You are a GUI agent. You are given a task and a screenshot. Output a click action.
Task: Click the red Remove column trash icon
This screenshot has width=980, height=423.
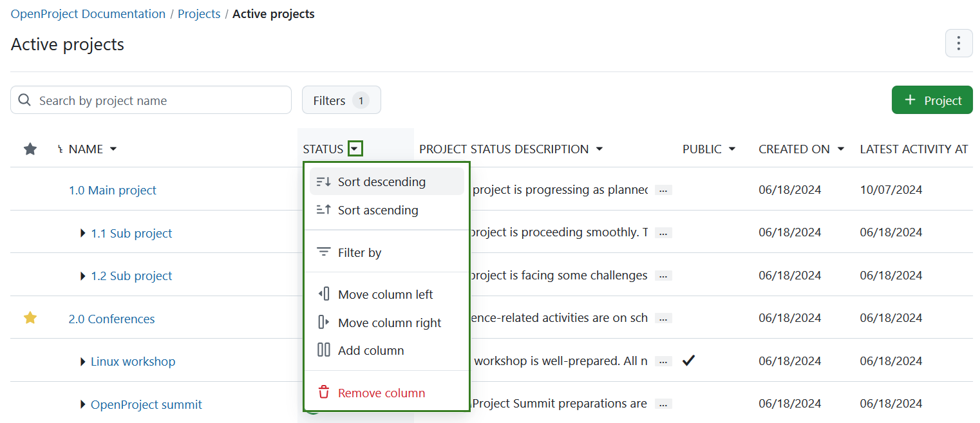pos(323,392)
